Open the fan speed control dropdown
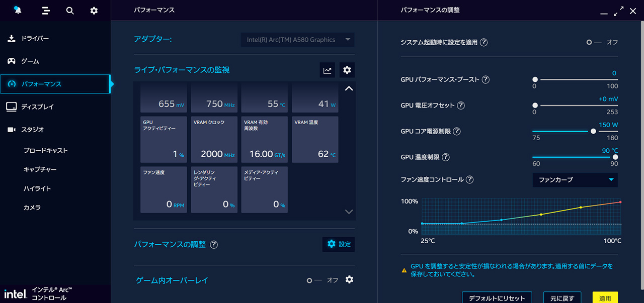The image size is (644, 303). [x=575, y=179]
